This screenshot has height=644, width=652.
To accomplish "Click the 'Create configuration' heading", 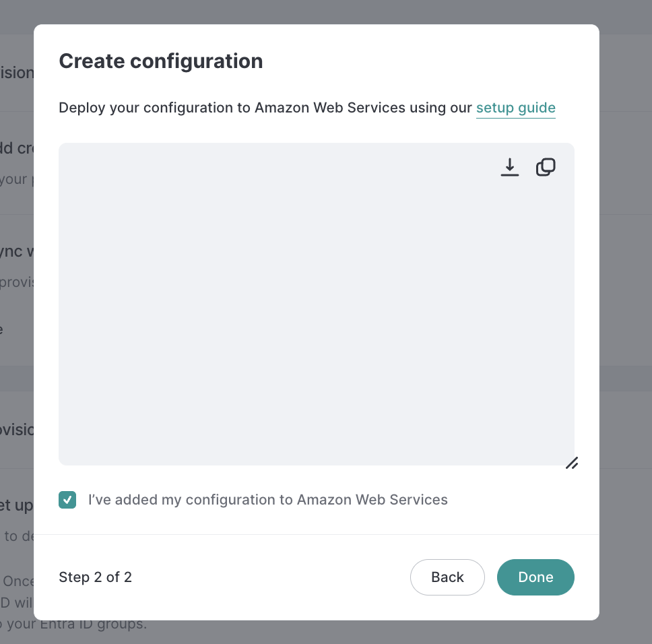I will [x=161, y=61].
